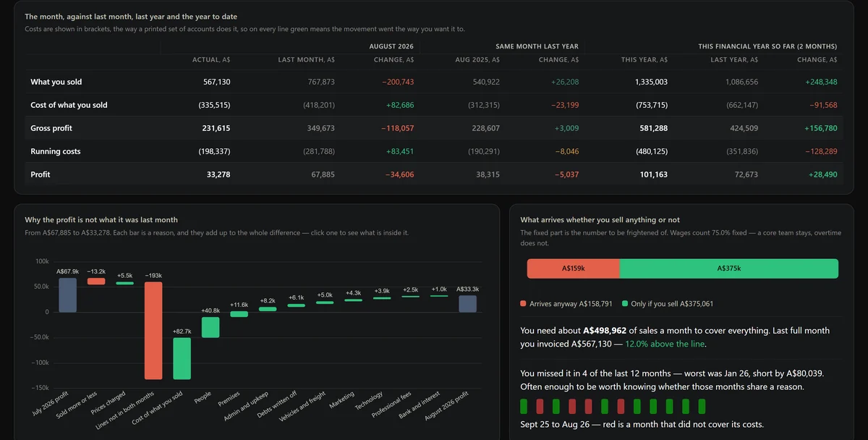Click the +1.0k Bank and interest bar

coord(439,296)
